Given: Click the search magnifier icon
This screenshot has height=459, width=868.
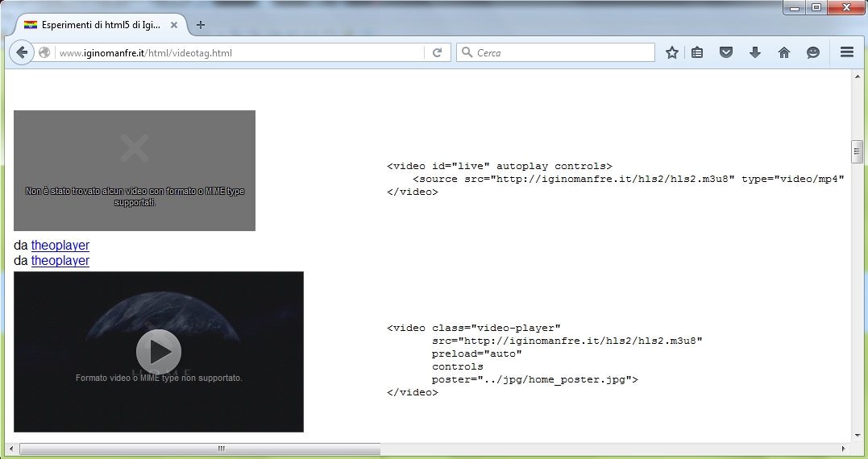Looking at the screenshot, I should coord(467,52).
